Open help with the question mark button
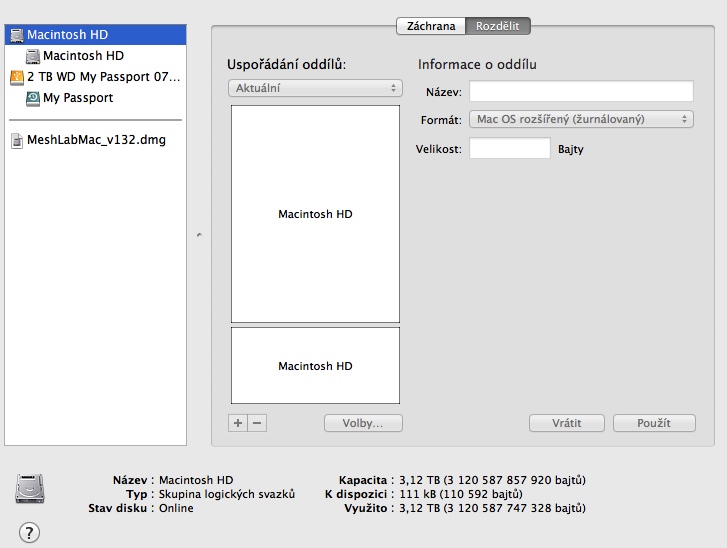This screenshot has width=727, height=548. coord(29,533)
